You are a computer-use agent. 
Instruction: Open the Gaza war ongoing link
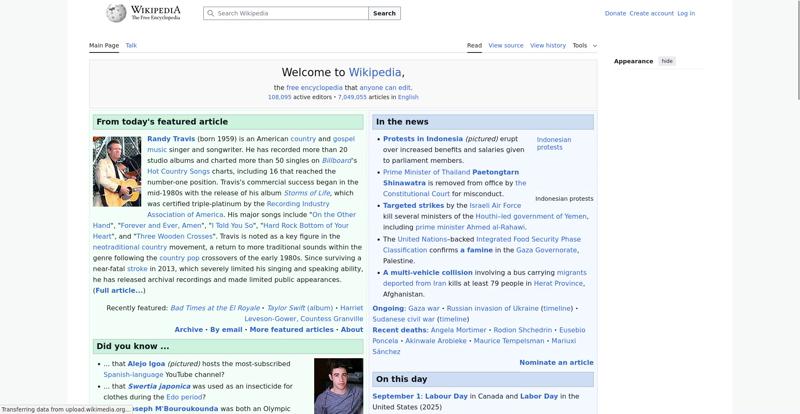click(x=423, y=308)
